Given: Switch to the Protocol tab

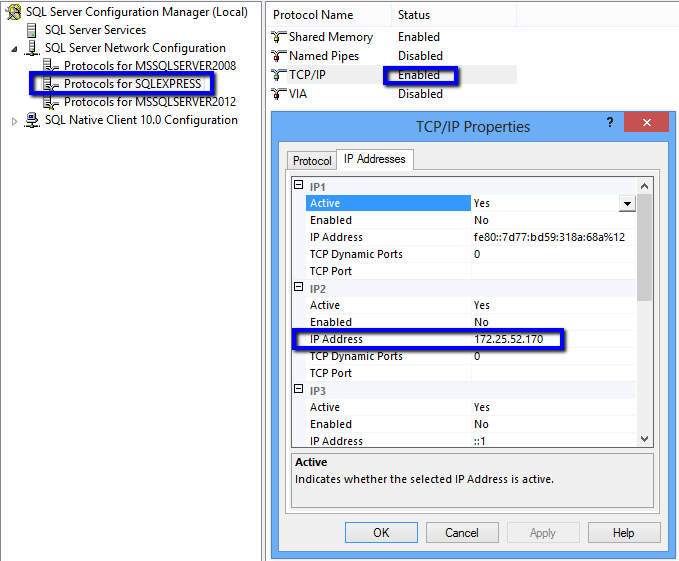Looking at the screenshot, I should click(312, 161).
